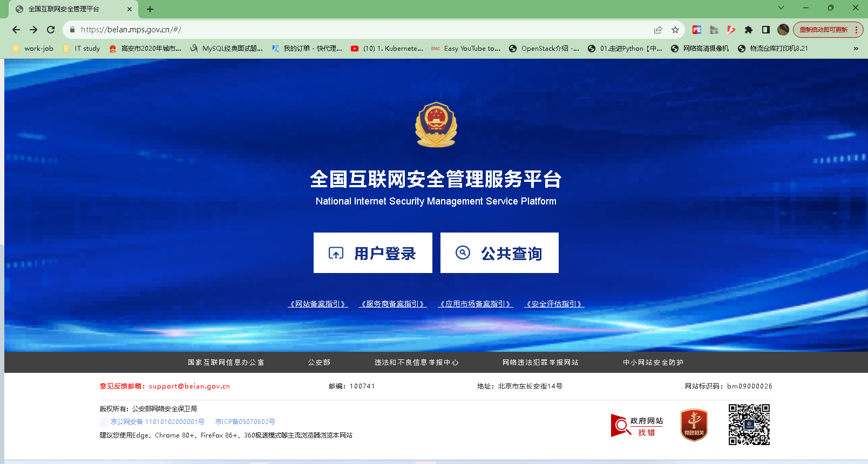Click the 全国互联网安全管理服务平台 heading
Screen dimensions: 868x464
click(x=436, y=179)
